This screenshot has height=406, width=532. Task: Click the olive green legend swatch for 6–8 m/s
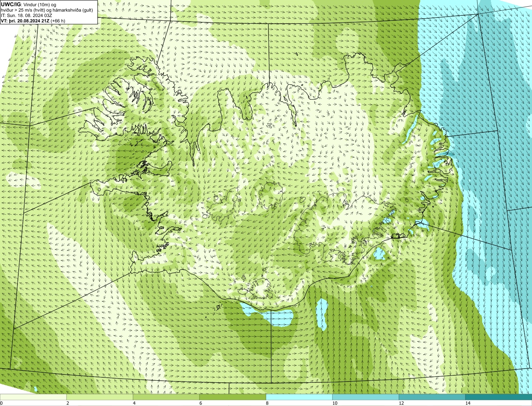233,397
